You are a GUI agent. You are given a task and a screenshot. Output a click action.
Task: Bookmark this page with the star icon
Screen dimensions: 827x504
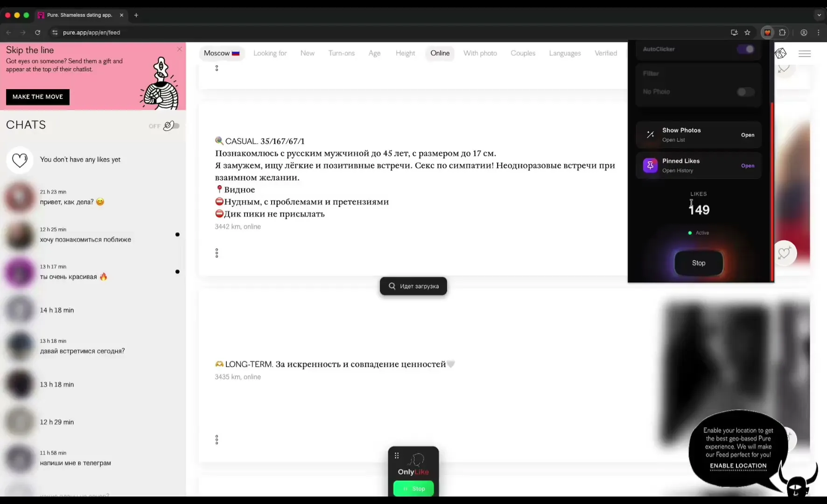[747, 33]
